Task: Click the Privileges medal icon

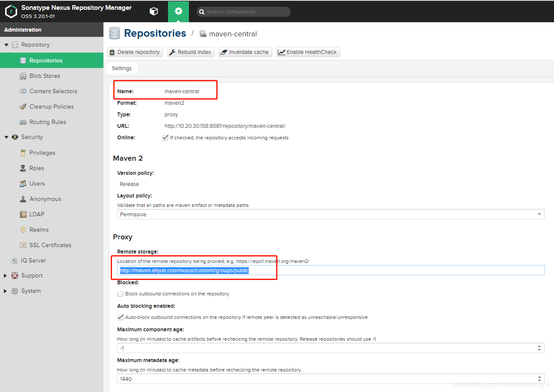Action: (x=23, y=153)
